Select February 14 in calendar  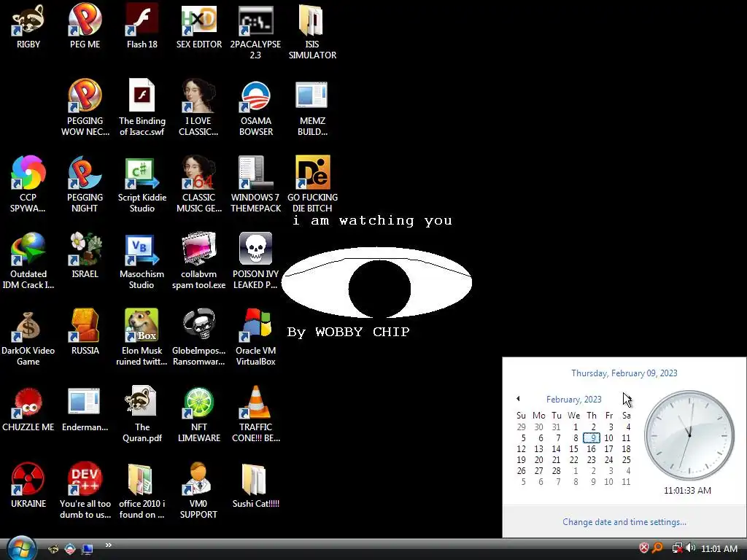(x=556, y=448)
